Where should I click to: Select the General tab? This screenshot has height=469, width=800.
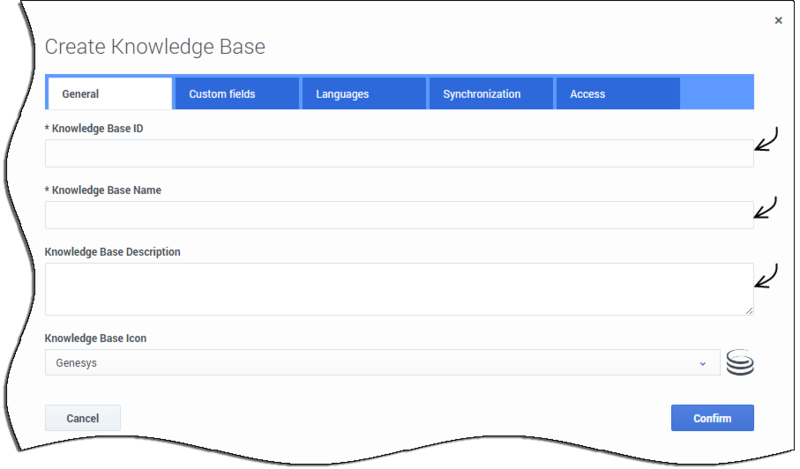(x=110, y=93)
